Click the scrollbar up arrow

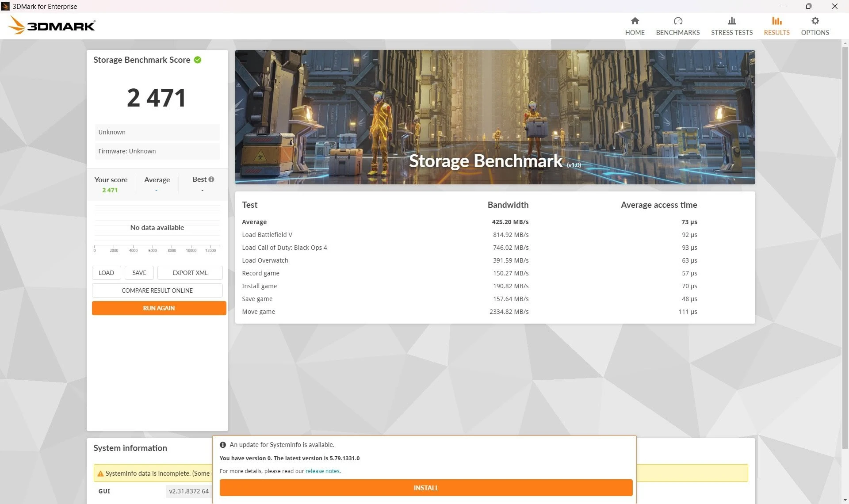(845, 43)
